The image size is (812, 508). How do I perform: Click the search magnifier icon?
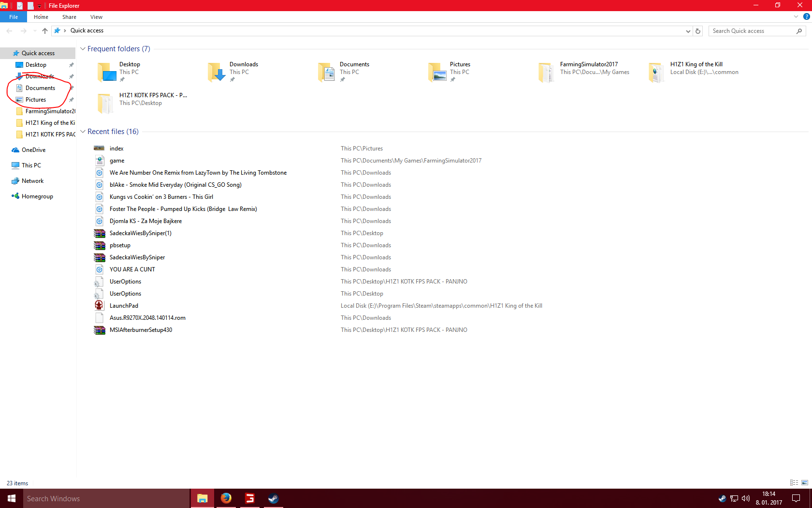pyautogui.click(x=799, y=31)
